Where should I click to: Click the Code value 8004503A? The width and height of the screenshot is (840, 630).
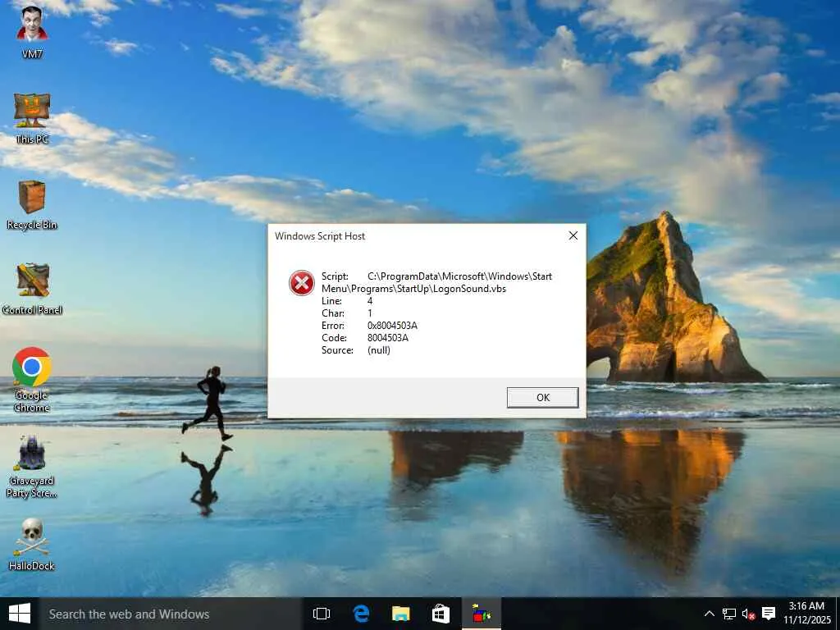coord(388,338)
